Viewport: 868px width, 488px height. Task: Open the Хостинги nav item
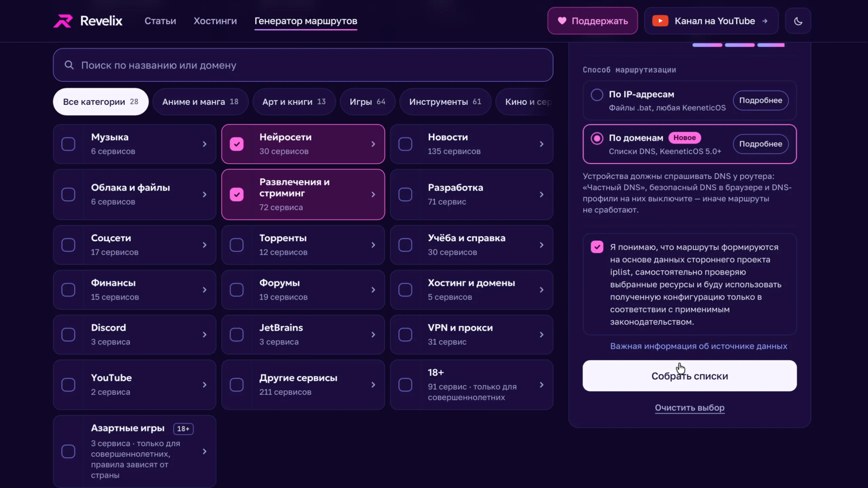pos(215,21)
